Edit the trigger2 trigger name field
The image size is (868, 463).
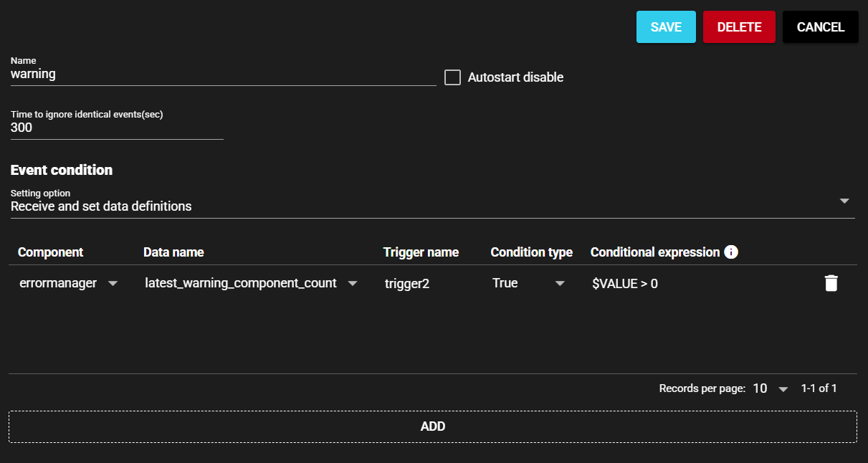coord(430,284)
